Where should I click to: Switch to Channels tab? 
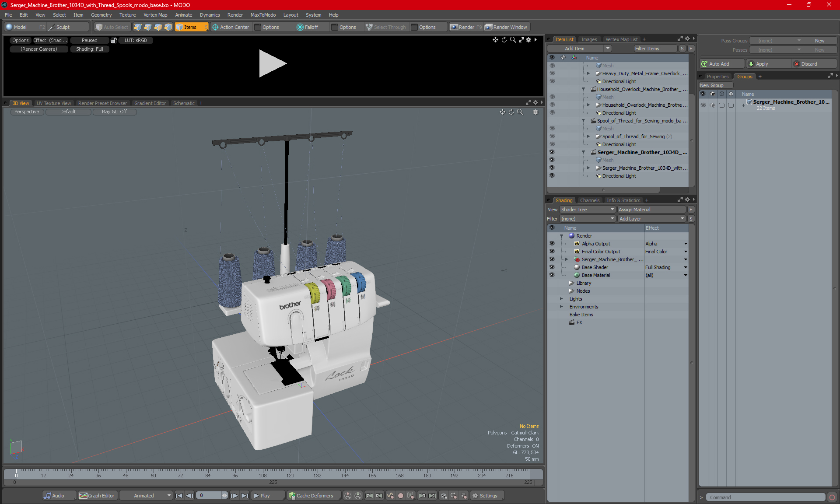(x=590, y=200)
